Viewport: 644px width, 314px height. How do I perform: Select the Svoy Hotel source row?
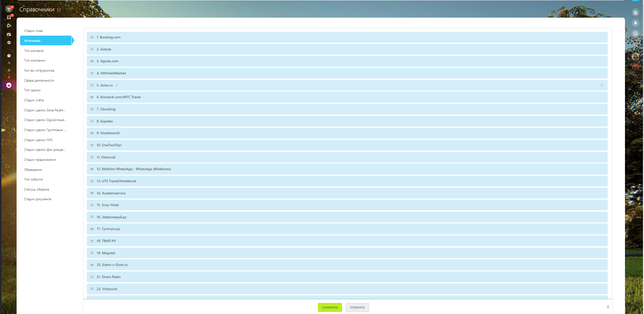[347, 205]
